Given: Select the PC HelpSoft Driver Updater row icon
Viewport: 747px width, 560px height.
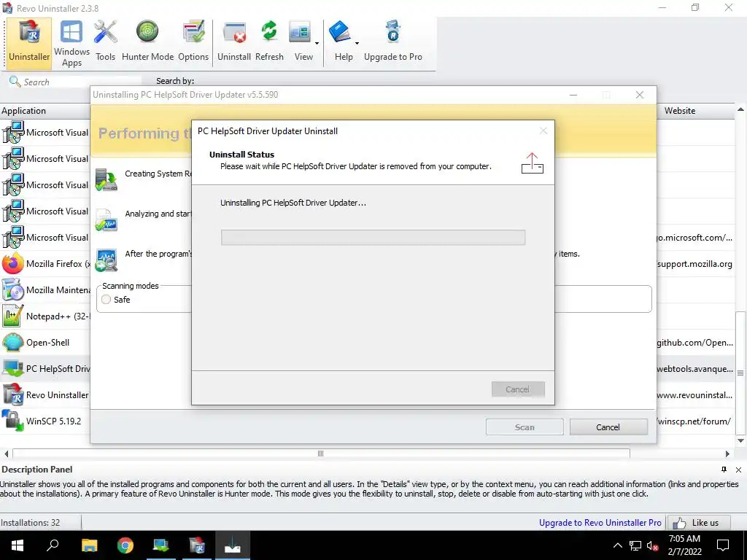Looking at the screenshot, I should tap(12, 368).
